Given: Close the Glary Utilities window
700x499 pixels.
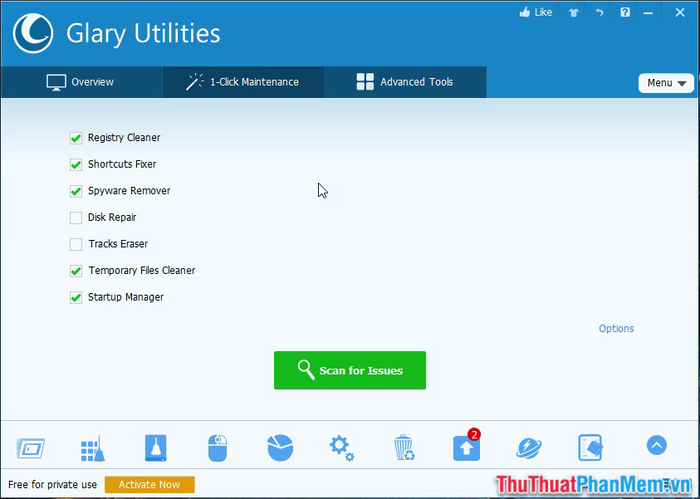Looking at the screenshot, I should tap(680, 12).
